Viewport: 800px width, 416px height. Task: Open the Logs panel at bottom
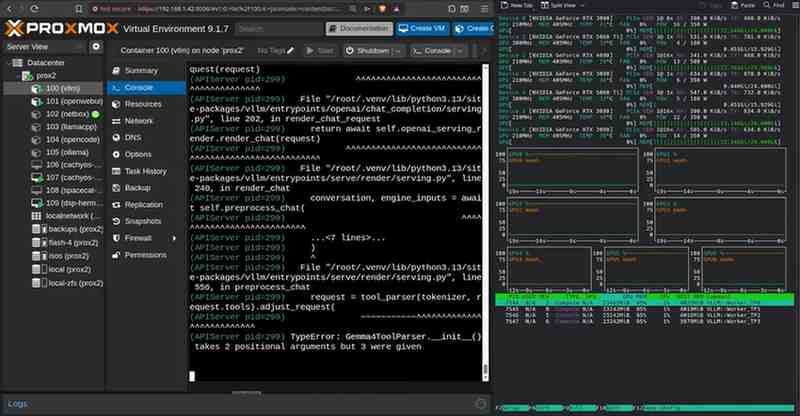click(18, 404)
